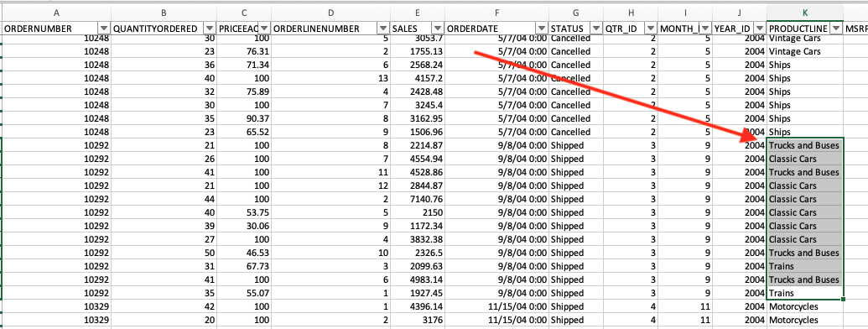This screenshot has height=329, width=868.
Task: Click the fill handle below the selected PRODUCTLINE range
Action: [843, 299]
